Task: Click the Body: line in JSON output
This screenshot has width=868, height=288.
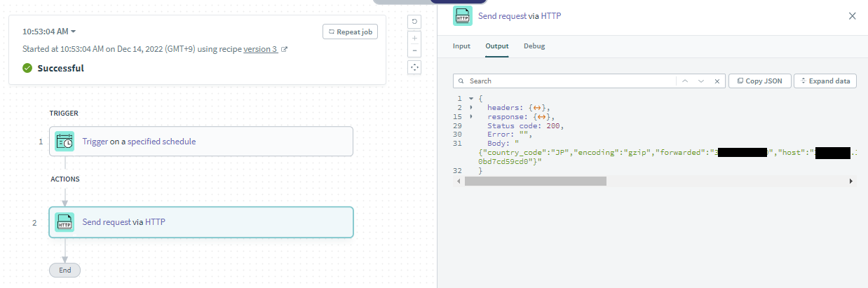Action: pos(503,144)
